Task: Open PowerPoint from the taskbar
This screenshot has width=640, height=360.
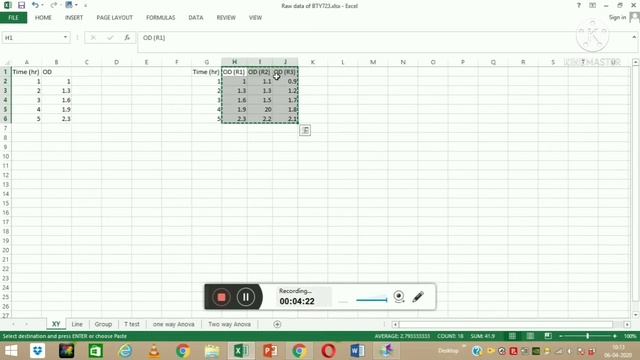Action: 270,351
